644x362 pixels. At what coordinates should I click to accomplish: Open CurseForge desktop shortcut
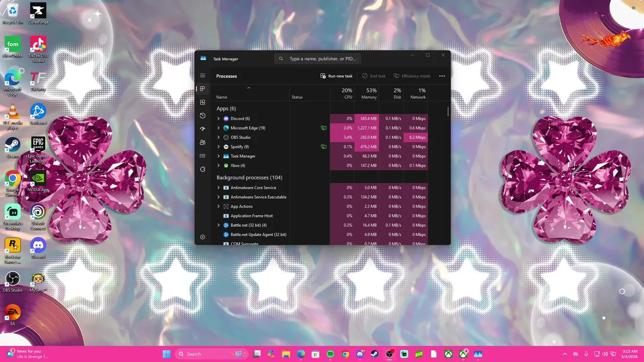pyautogui.click(x=38, y=14)
